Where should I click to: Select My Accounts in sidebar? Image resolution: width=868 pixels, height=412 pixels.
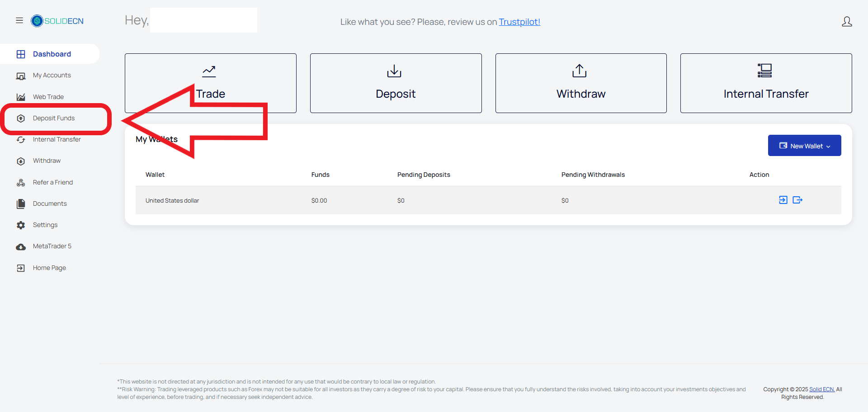tap(52, 76)
